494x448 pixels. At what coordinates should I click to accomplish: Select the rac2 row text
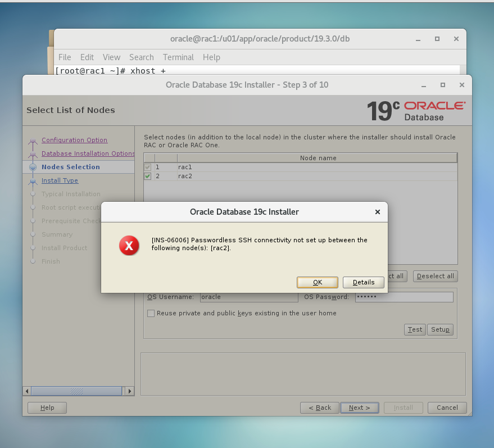(x=185, y=176)
